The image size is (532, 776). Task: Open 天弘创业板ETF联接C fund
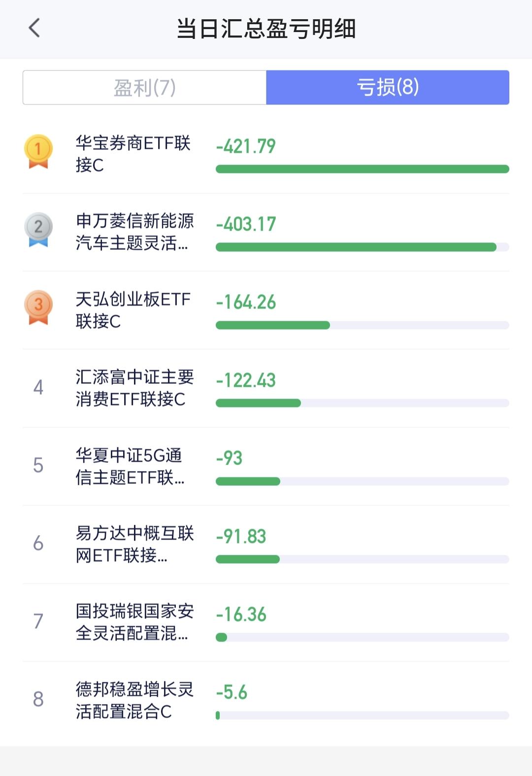[266, 310]
